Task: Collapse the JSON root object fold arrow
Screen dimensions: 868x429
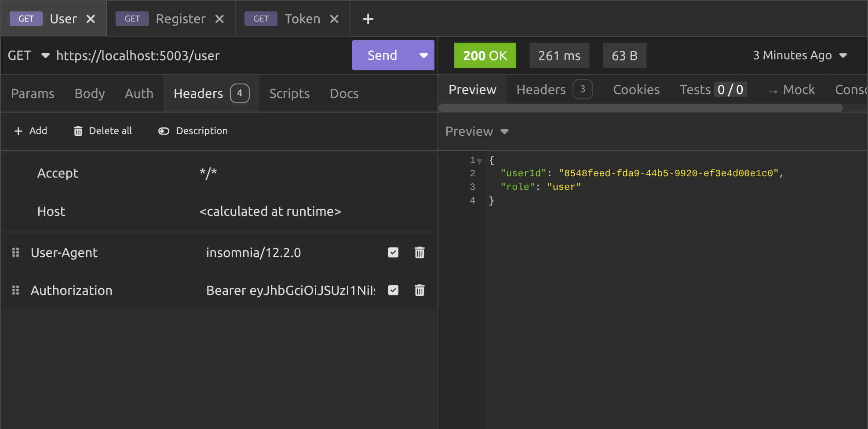Action: click(480, 161)
